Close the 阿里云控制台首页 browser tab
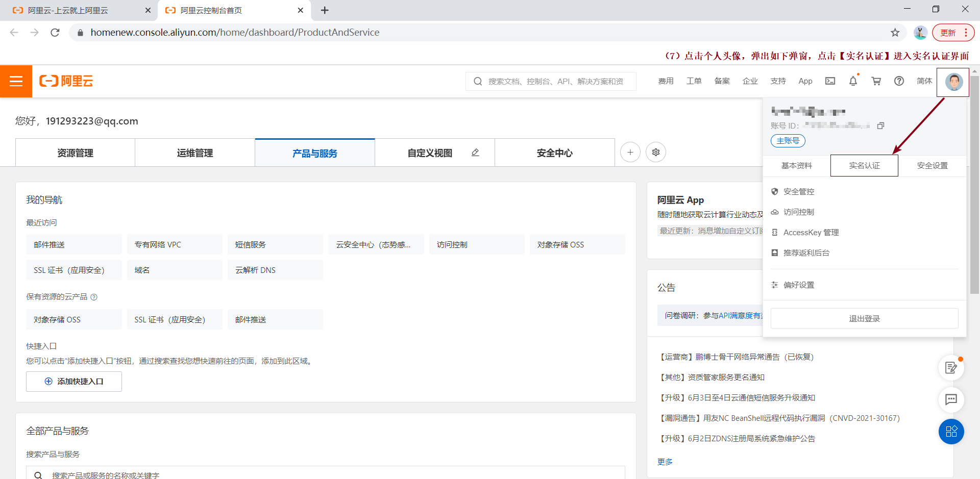The width and height of the screenshot is (980, 479). click(301, 10)
